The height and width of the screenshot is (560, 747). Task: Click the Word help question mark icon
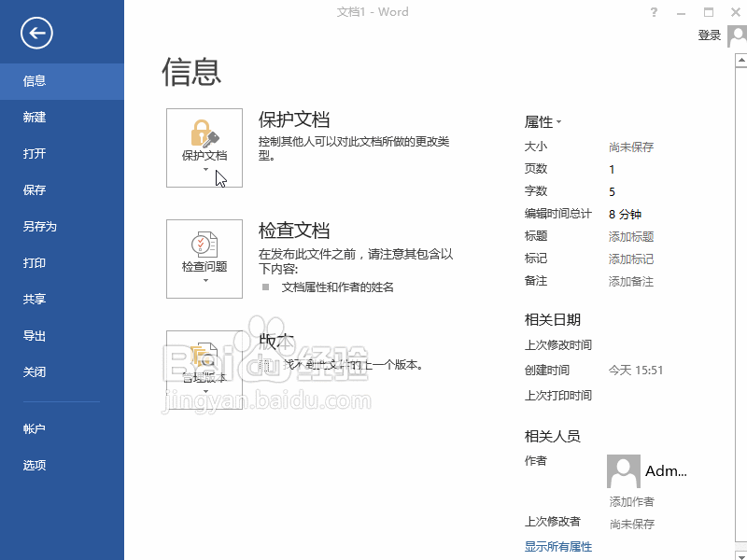pos(655,12)
